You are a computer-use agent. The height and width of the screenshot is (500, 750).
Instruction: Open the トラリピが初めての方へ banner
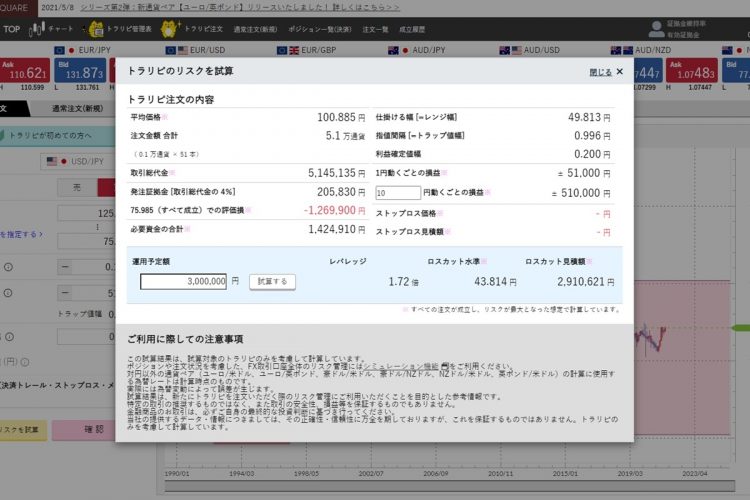pyautogui.click(x=57, y=135)
